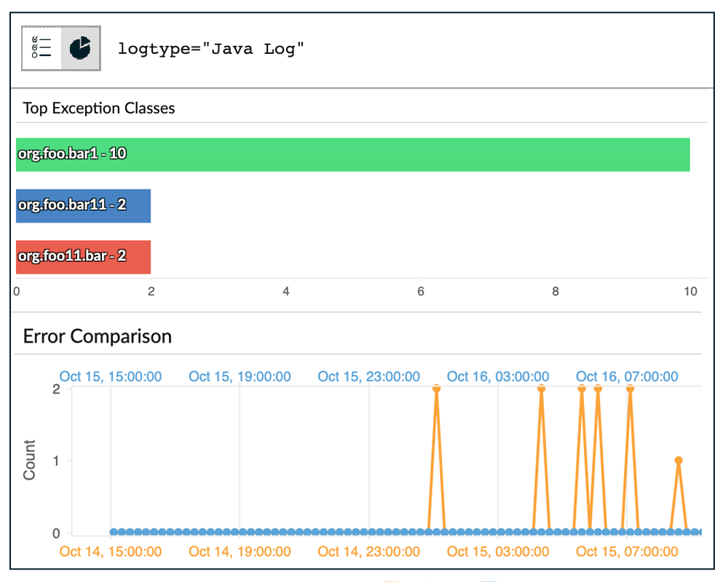The height and width of the screenshot is (582, 728).
Task: Select the final orange peak at count 1
Action: (x=678, y=460)
